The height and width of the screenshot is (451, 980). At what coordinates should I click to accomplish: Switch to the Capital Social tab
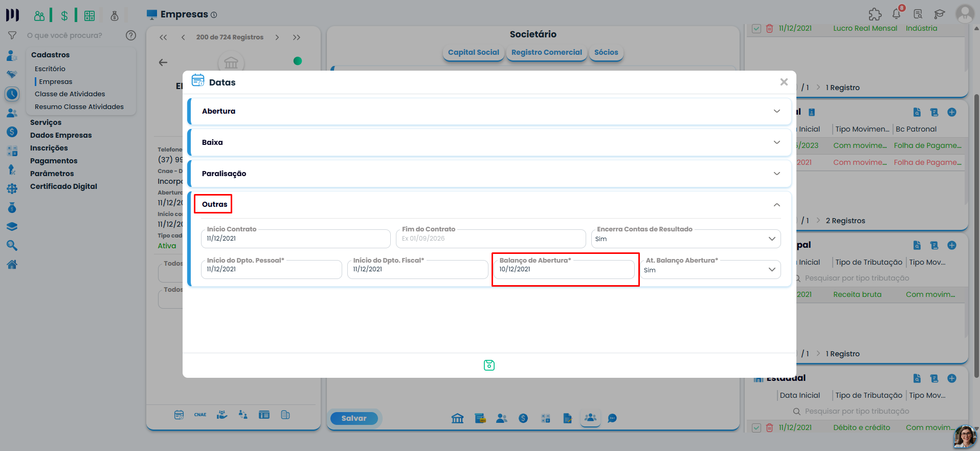coord(474,52)
